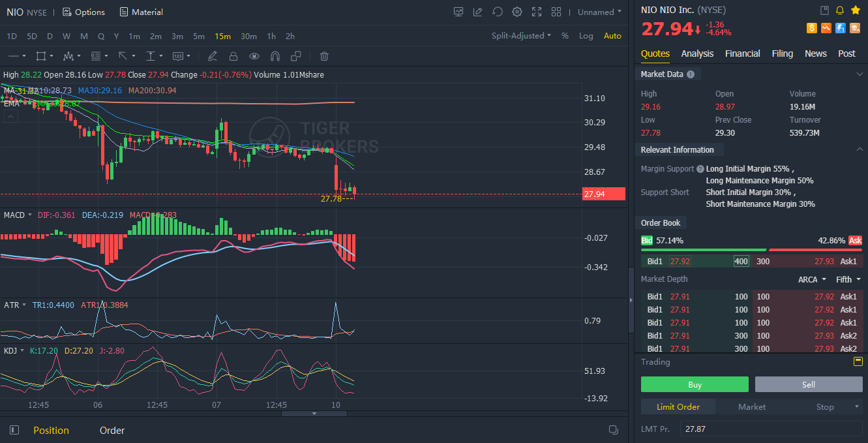Click the yellow trading panel icon

point(858,361)
